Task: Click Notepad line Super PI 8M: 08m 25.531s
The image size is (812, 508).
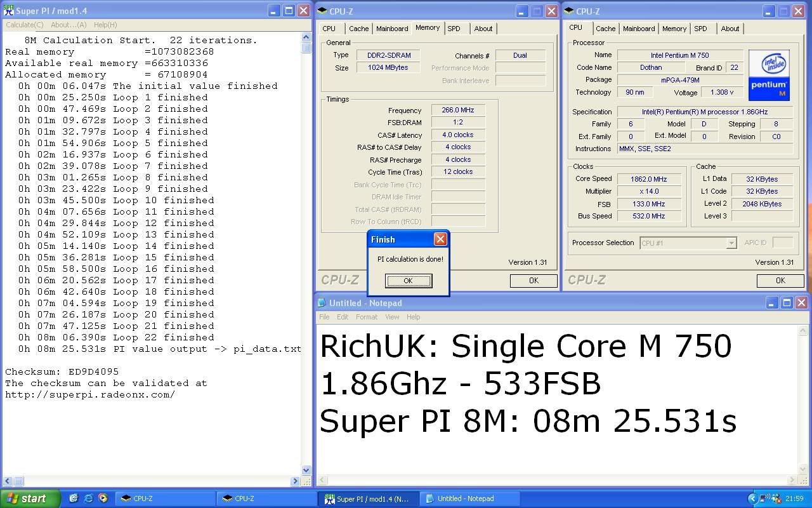Action: click(528, 422)
